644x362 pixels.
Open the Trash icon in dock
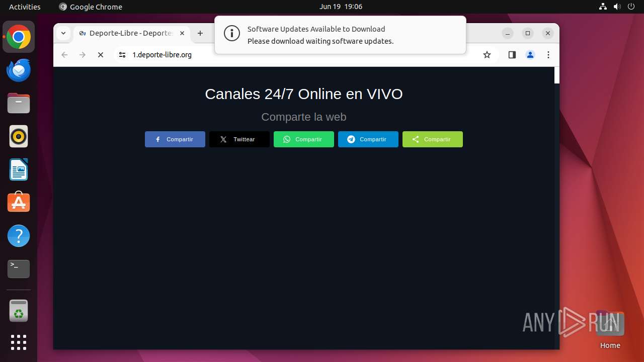point(19,310)
